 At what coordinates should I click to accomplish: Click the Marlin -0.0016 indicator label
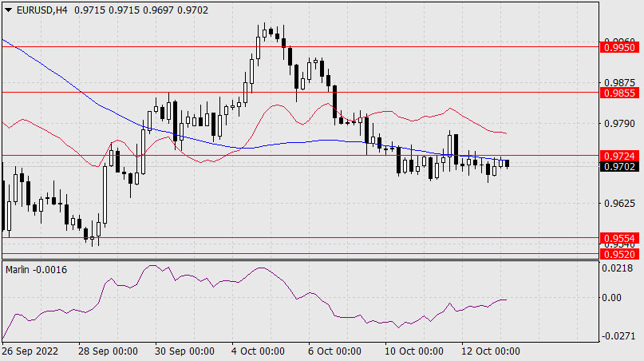pos(36,270)
